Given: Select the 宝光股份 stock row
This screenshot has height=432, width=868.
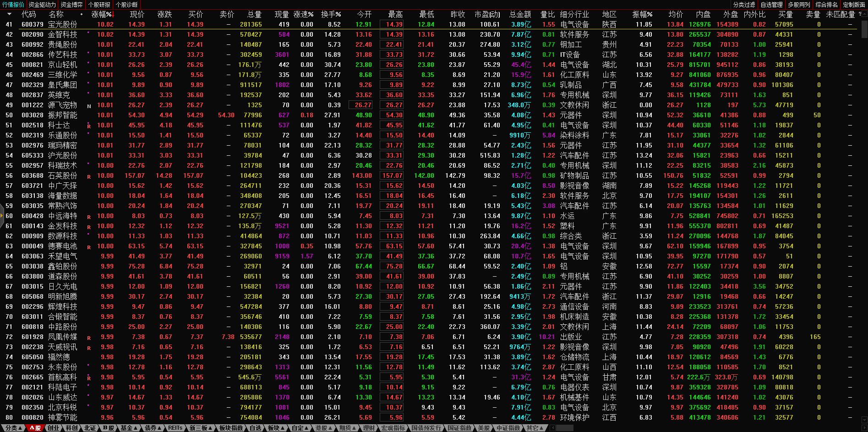Looking at the screenshot, I should click(x=62, y=24).
